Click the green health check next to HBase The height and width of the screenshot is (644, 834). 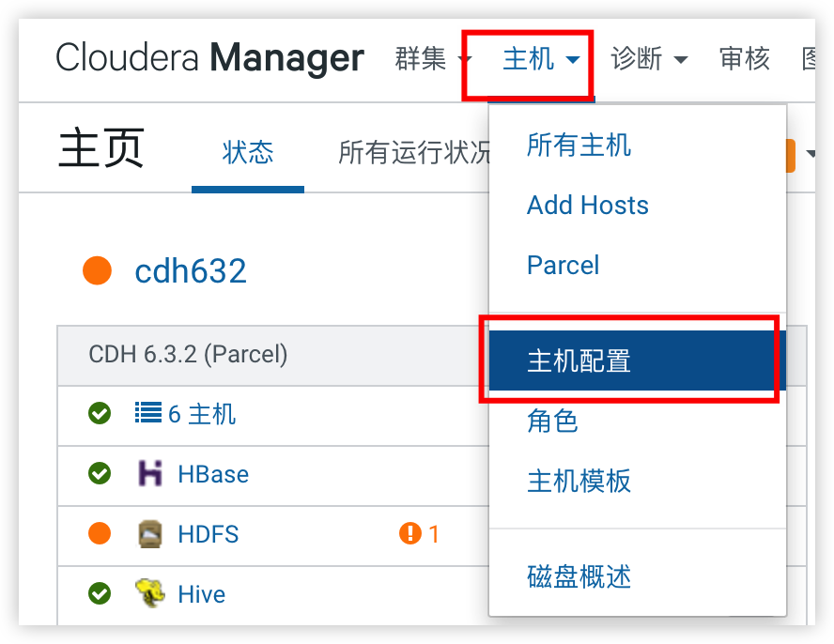tap(100, 473)
